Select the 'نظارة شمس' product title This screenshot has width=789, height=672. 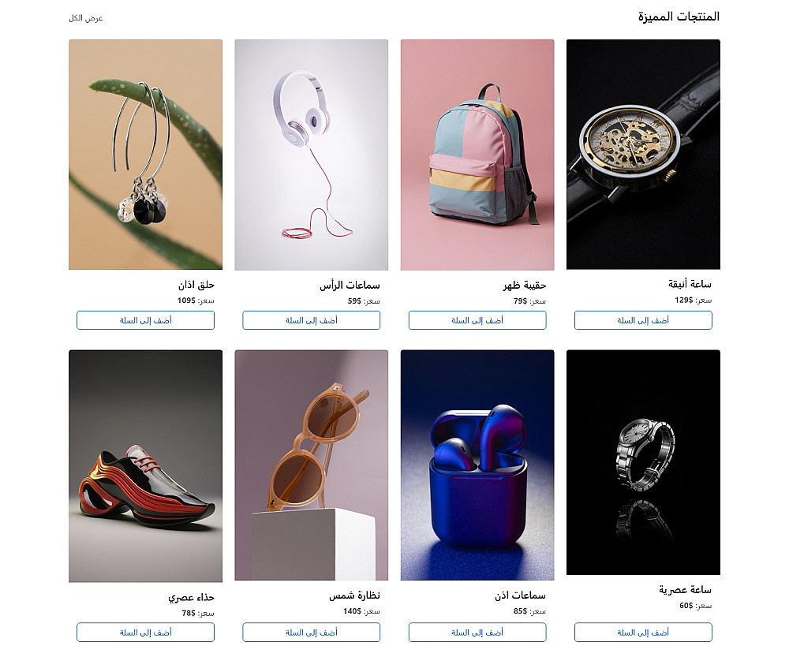pyautogui.click(x=354, y=595)
